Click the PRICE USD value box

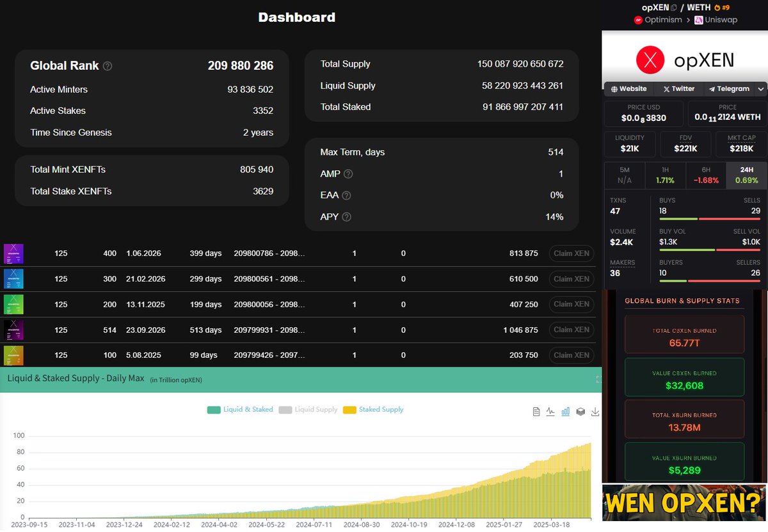(644, 113)
